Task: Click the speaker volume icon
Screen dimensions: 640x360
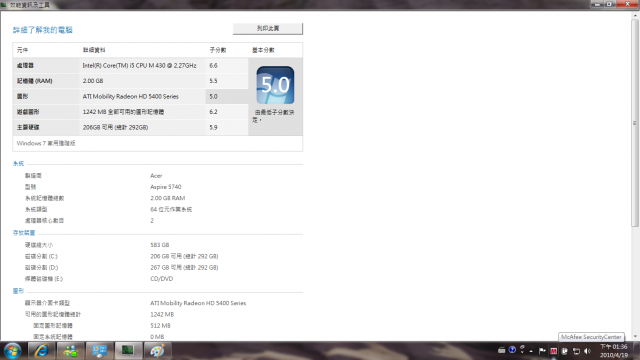Action: [588, 351]
